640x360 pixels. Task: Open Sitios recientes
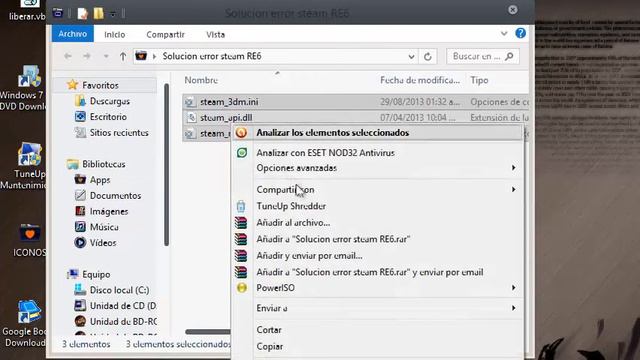[x=119, y=133]
